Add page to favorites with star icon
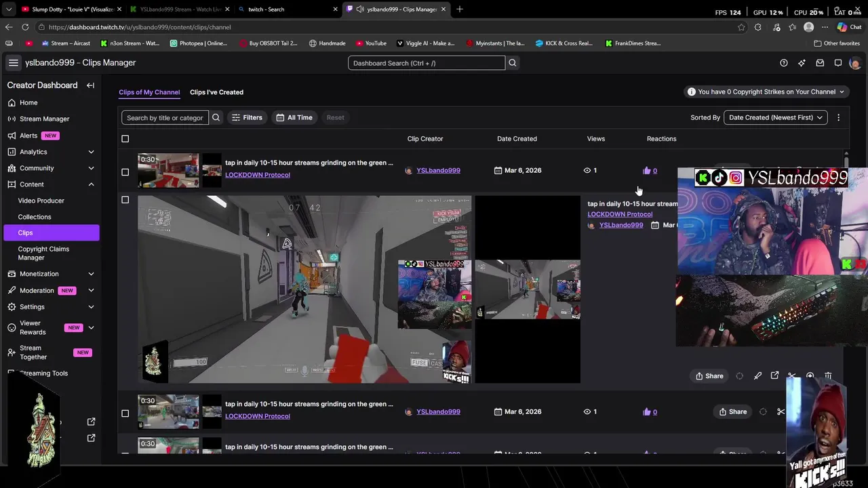The image size is (868, 488). pos(741,27)
